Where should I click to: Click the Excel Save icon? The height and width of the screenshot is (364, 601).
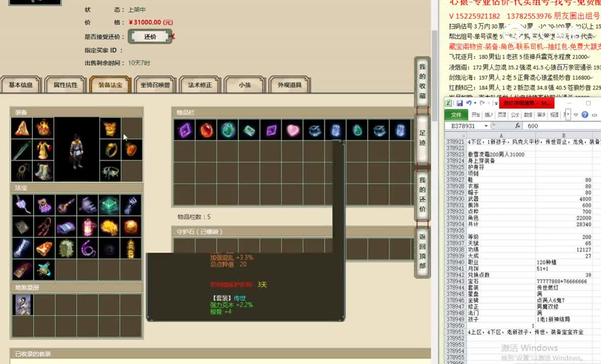click(x=459, y=103)
